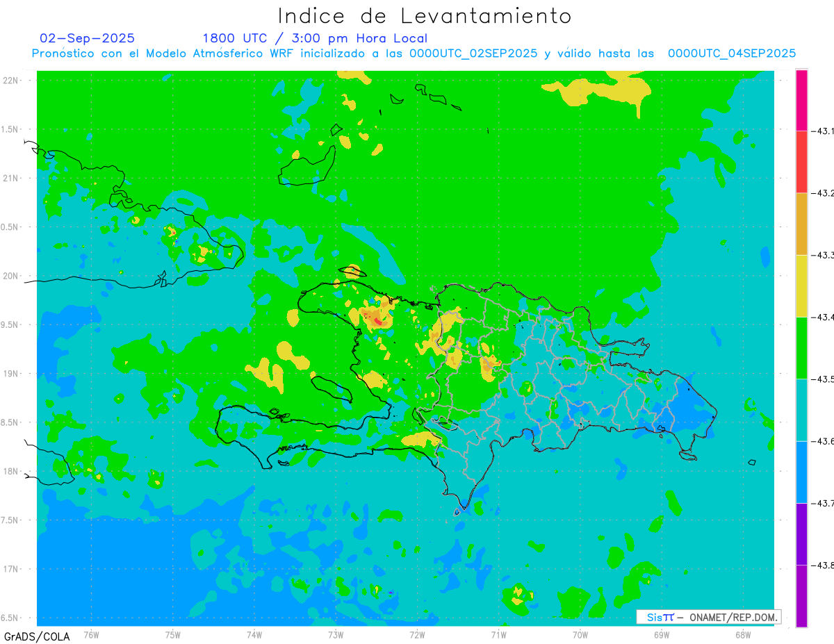Viewport: 834px width, 644px height.
Task: Click the '-43.2' color bar value
Action: click(824, 192)
